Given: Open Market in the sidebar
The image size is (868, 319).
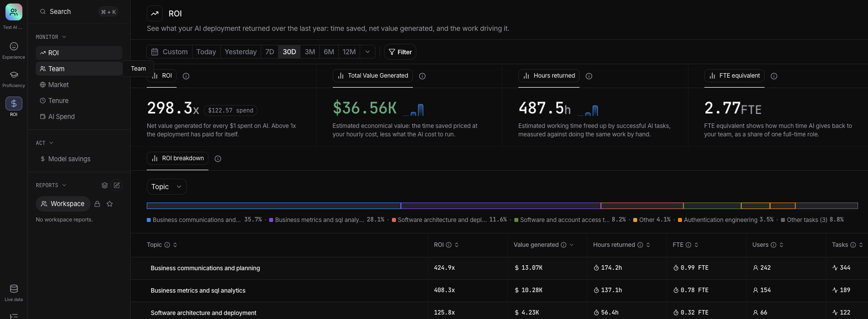Looking at the screenshot, I should click(x=79, y=85).
